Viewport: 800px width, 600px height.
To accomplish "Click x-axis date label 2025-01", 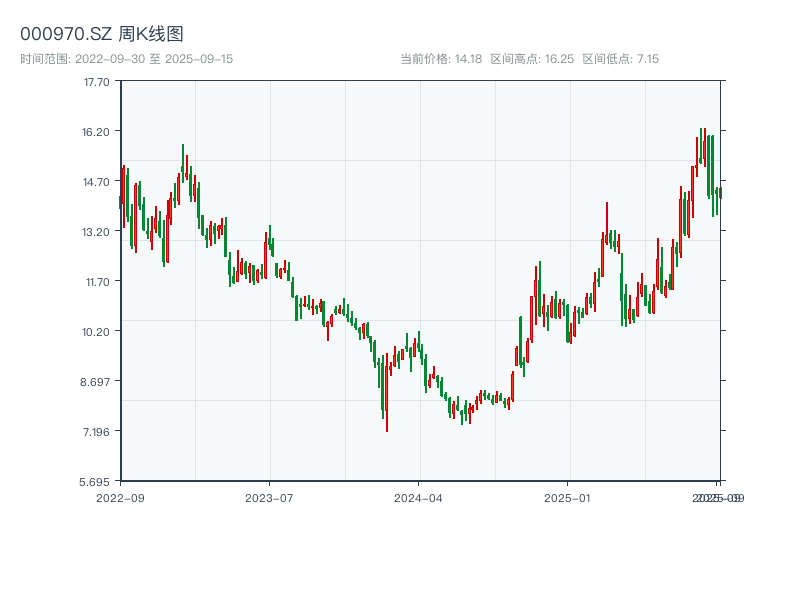I will (567, 498).
